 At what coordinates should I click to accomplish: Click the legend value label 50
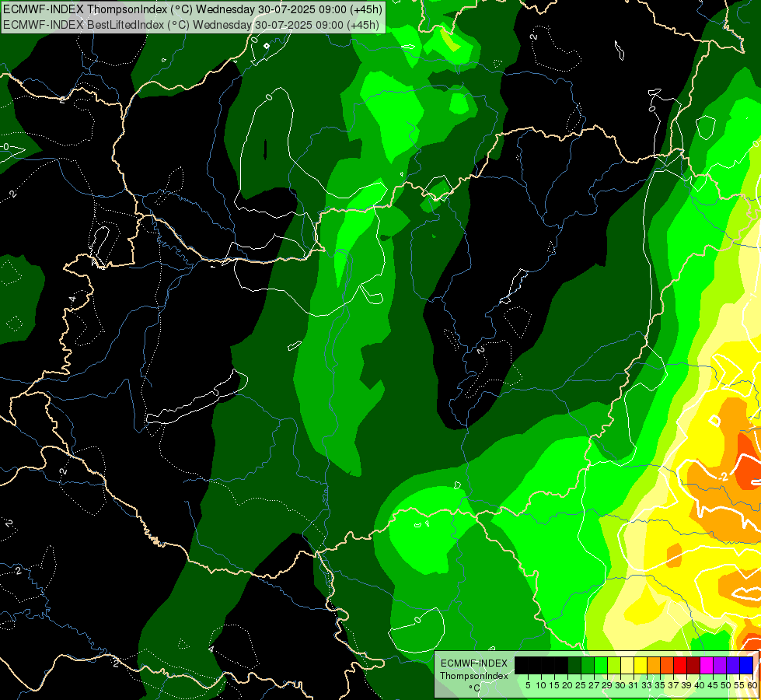[x=727, y=685]
